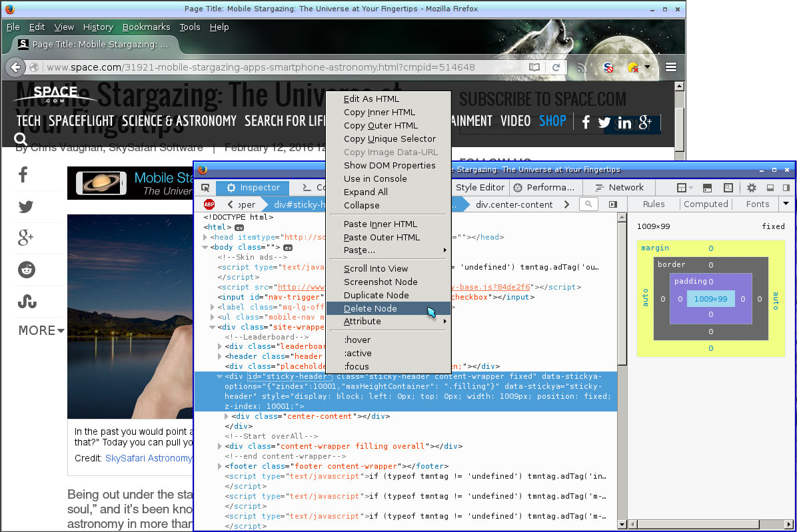Screen dimensions: 797x532
Task: Open the SkySafari Astronomy credit link
Action: pyautogui.click(x=149, y=458)
